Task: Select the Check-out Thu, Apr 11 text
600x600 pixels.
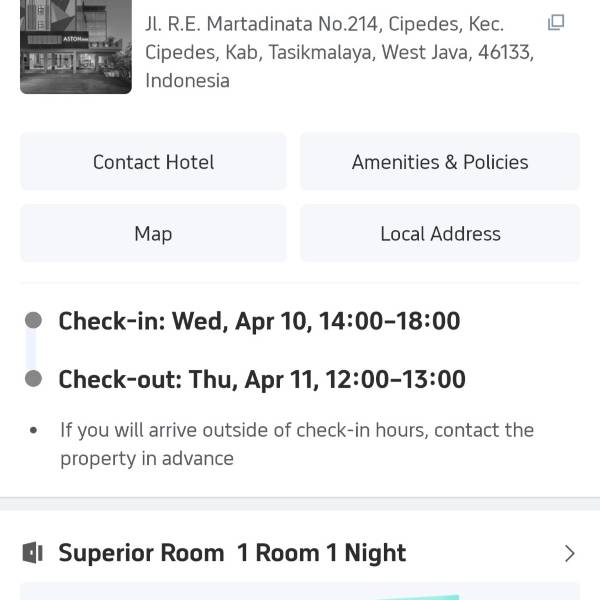Action: [262, 379]
